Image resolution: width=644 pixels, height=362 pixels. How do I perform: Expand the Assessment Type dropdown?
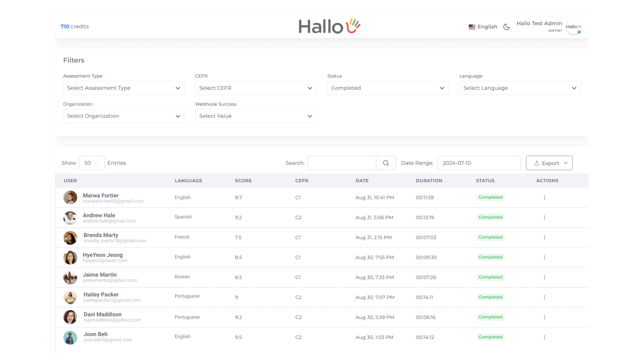(124, 88)
